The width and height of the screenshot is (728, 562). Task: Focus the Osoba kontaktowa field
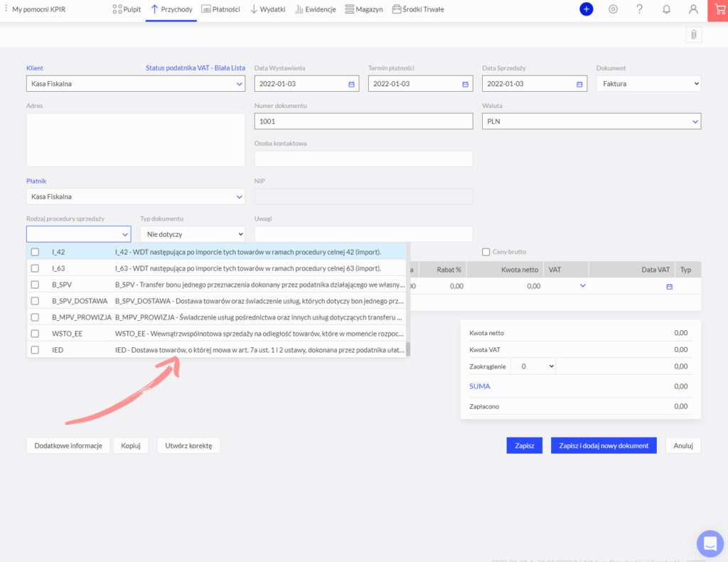[x=363, y=159]
